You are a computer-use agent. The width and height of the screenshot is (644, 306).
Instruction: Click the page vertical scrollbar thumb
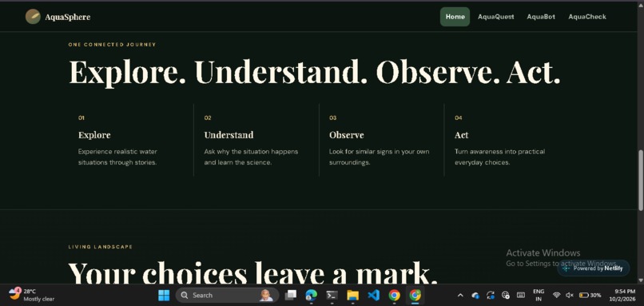click(x=640, y=181)
